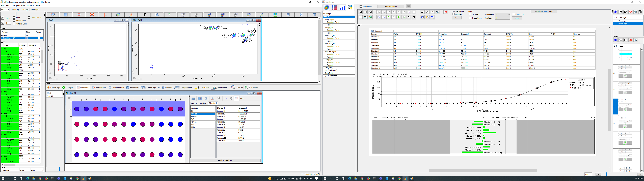The width and height of the screenshot is (644, 181).
Task: Toggle the Zoom to fit checkbox
Action: coord(514,14)
